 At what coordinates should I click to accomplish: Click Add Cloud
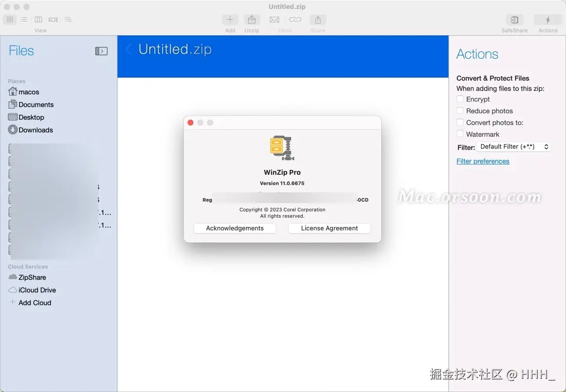pyautogui.click(x=30, y=303)
